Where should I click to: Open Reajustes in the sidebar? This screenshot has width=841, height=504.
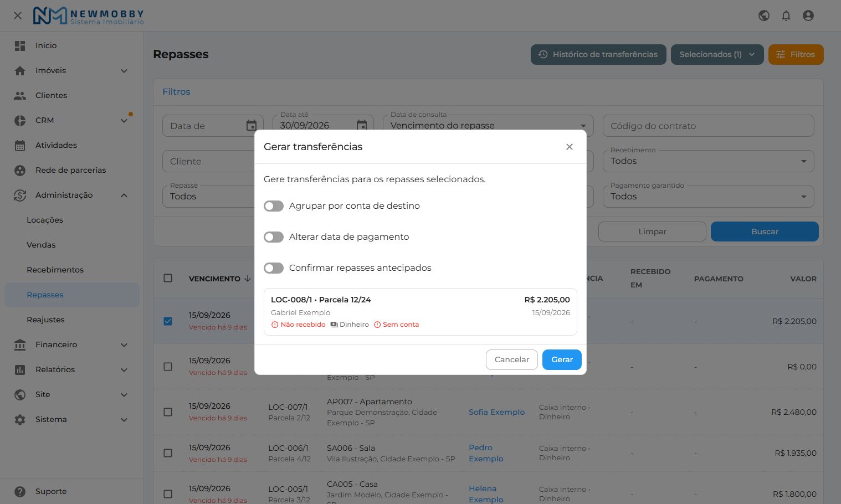pos(45,320)
